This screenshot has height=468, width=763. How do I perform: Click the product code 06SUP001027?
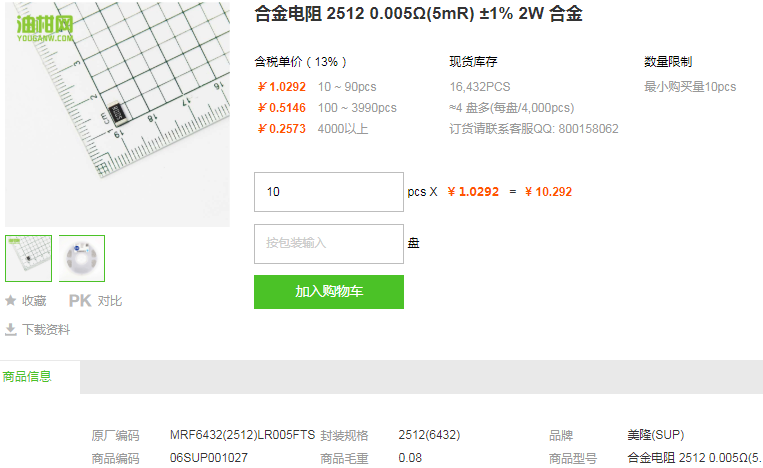(209, 458)
